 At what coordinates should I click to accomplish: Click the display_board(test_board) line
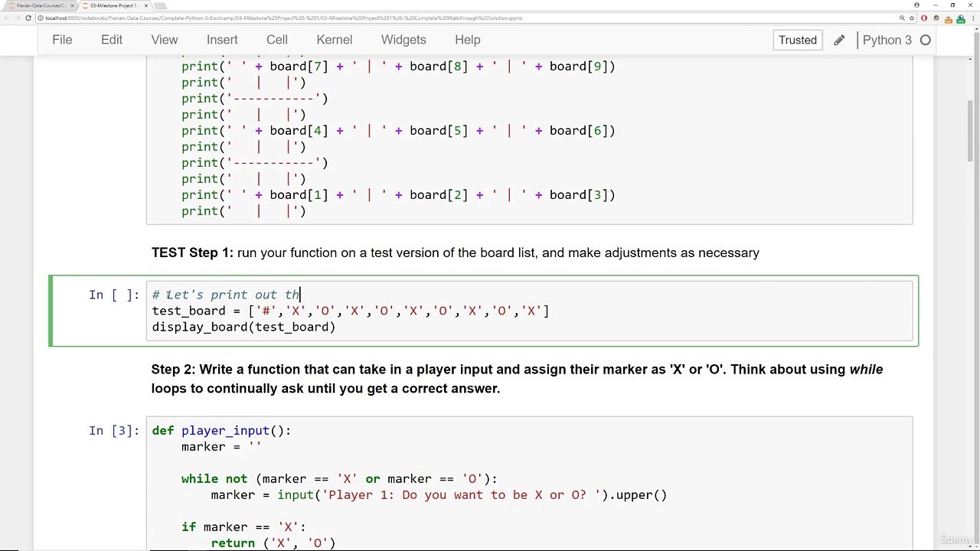[243, 327]
